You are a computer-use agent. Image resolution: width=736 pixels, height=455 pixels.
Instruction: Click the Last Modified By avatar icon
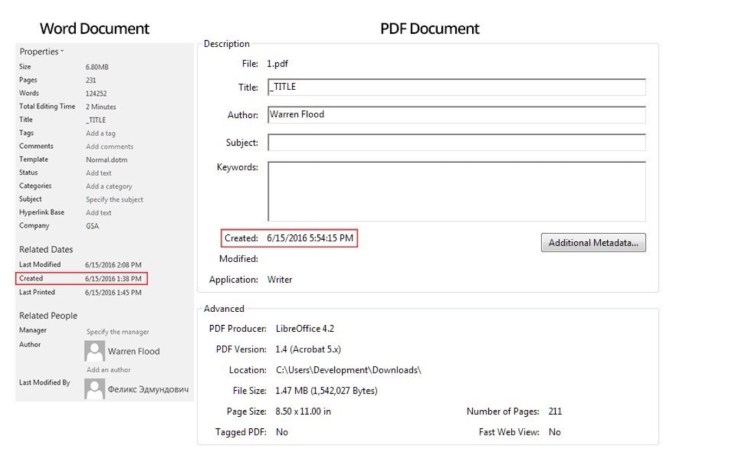coord(96,389)
